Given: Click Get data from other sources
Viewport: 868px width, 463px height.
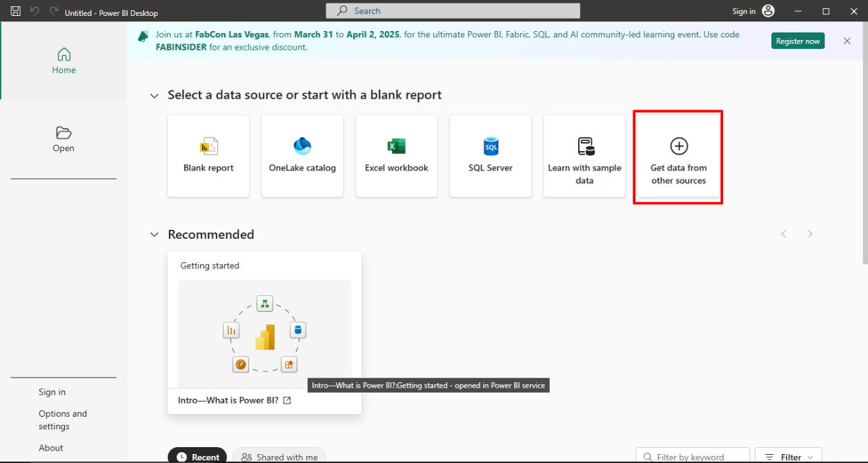Looking at the screenshot, I should coord(678,157).
